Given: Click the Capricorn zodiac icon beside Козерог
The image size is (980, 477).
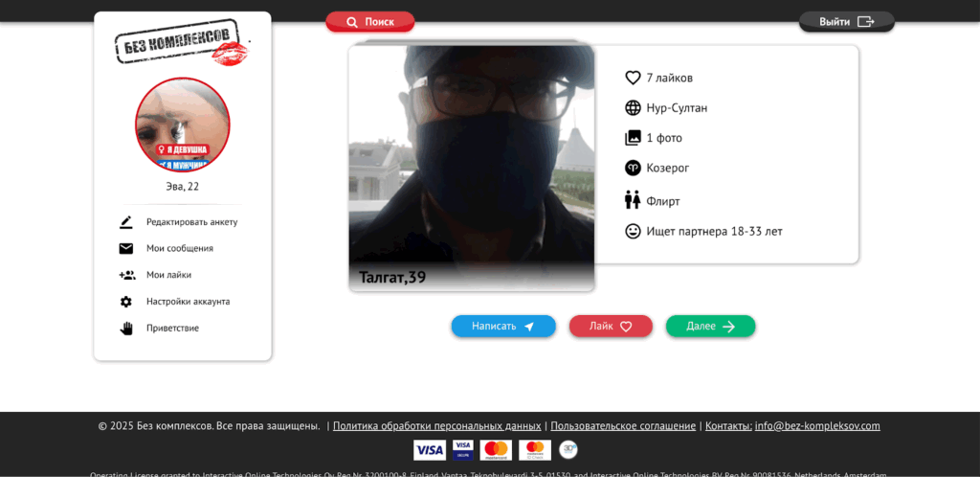Looking at the screenshot, I should click(633, 168).
